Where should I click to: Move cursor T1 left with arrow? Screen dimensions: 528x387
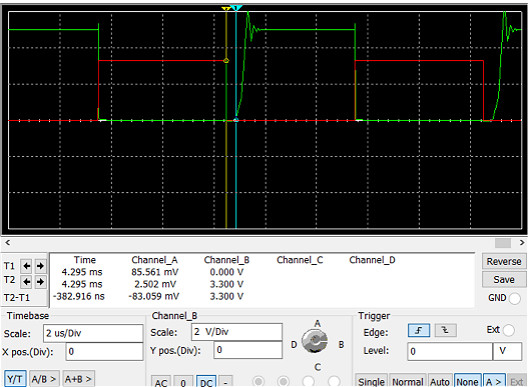26,266
